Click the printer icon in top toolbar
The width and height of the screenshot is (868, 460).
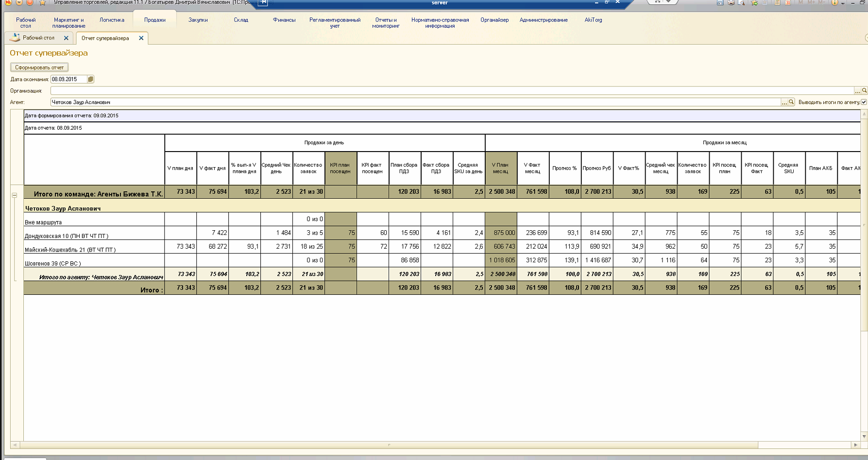tap(731, 3)
